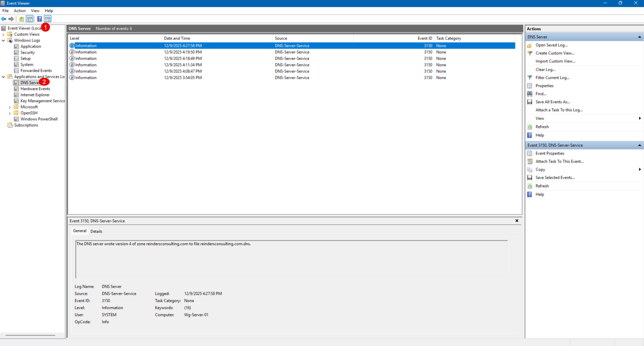Expand the Microsoft tree node
The image size is (644, 346).
[x=10, y=107]
